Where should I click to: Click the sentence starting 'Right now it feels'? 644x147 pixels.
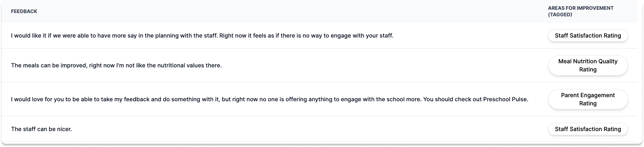pos(306,36)
